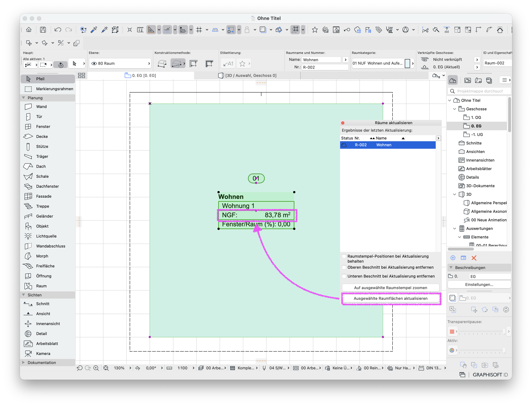The width and height of the screenshot is (532, 406).
Task: Enable Raumstempel-Positionen bei Aktualisierung behalten
Action: [x=344, y=256]
